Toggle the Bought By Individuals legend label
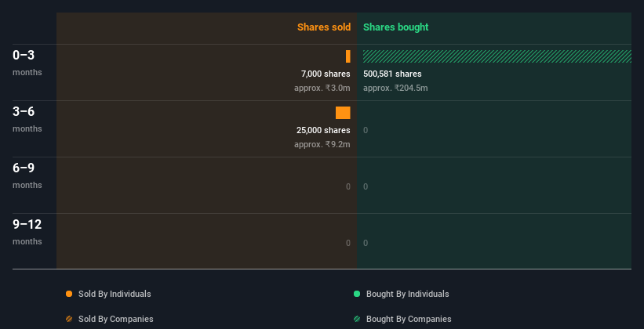Viewport: 644px width, 329px height. pos(407,294)
